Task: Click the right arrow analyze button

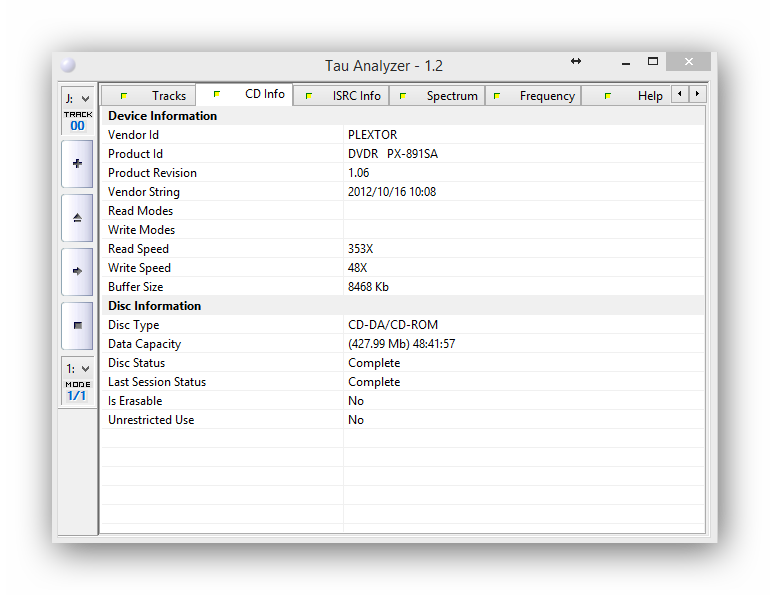Action: (x=77, y=271)
